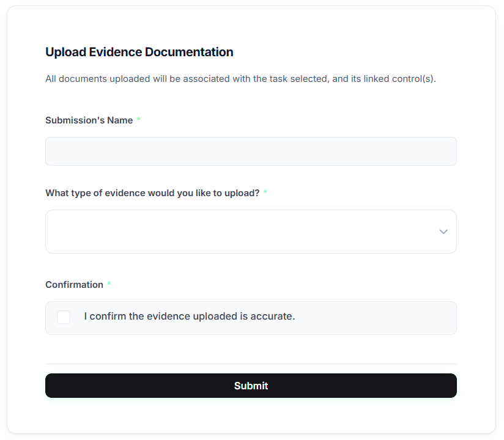Click the "Confirmation" section label

74,285
